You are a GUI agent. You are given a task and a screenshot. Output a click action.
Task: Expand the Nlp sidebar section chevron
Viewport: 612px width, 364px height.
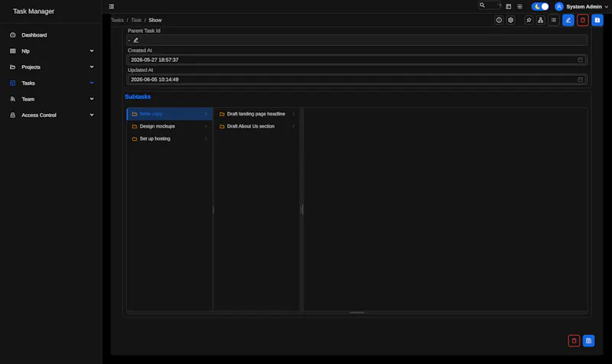tap(92, 50)
